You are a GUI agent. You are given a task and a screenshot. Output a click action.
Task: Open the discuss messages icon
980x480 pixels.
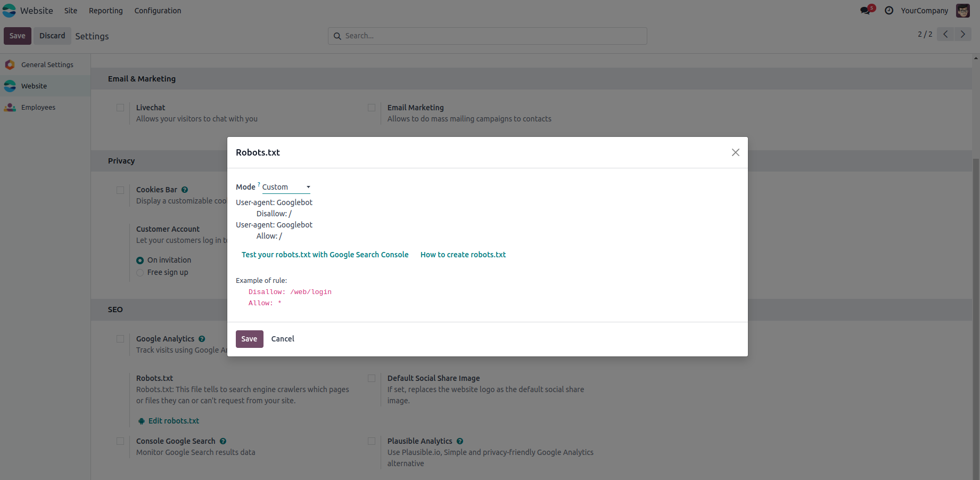866,11
